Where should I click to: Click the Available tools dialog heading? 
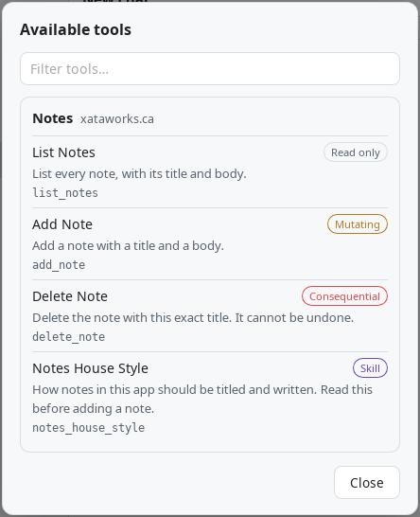[x=76, y=29]
